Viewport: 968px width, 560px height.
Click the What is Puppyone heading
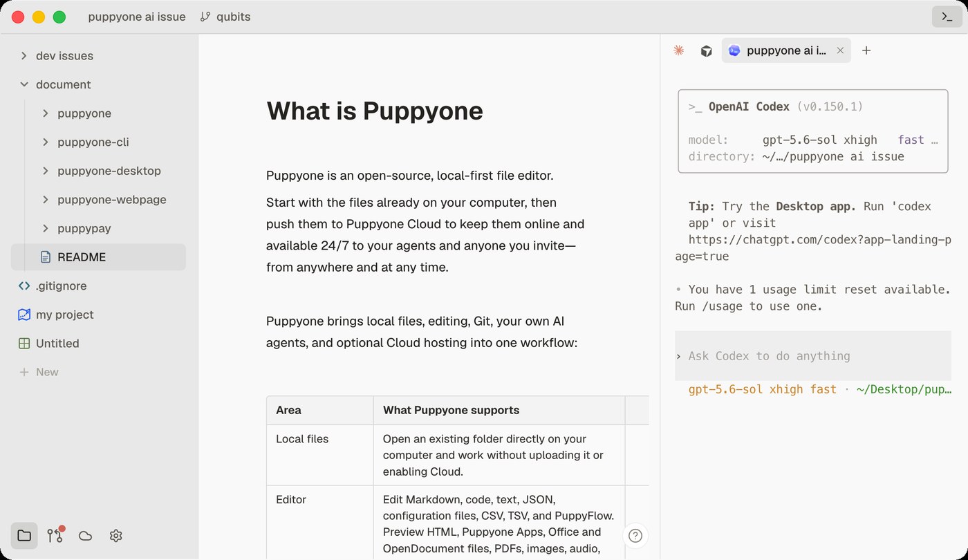click(375, 111)
